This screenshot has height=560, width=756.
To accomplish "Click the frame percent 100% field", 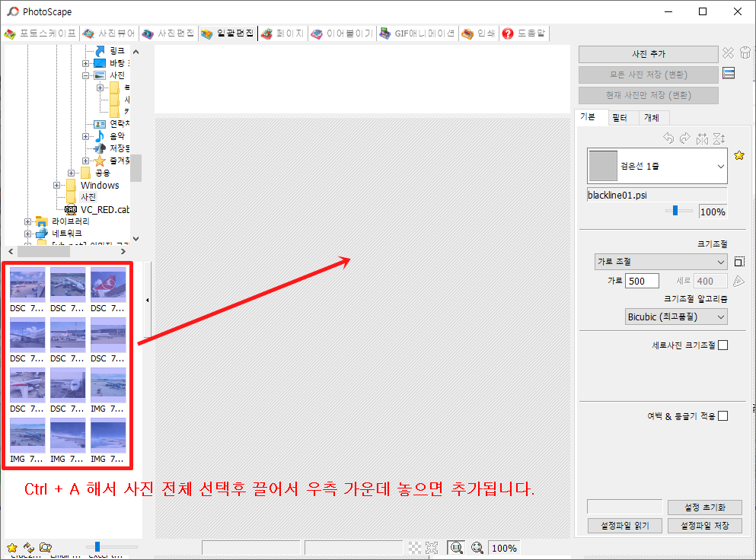I will 713,212.
